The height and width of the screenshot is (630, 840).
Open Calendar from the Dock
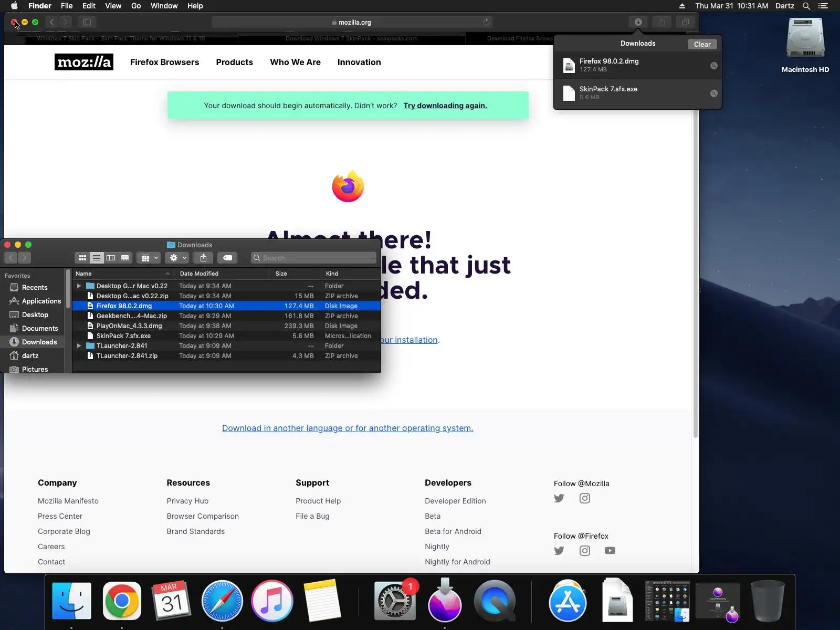172,601
